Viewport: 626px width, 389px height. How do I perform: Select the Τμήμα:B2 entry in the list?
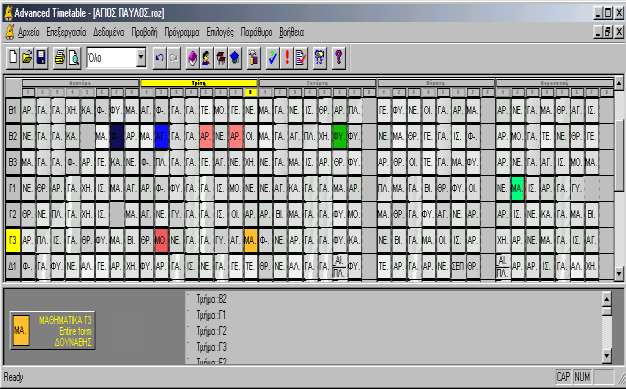pyautogui.click(x=212, y=299)
